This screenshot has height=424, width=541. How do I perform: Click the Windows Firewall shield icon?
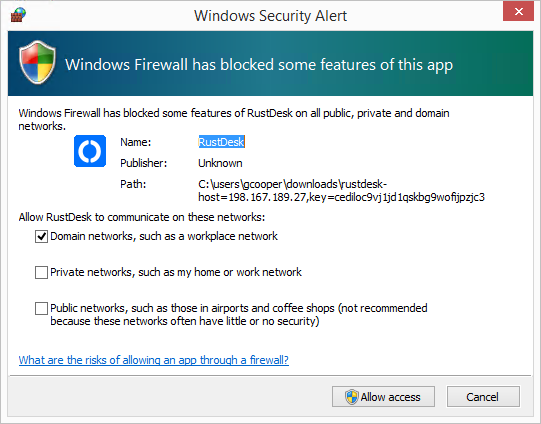coord(37,62)
